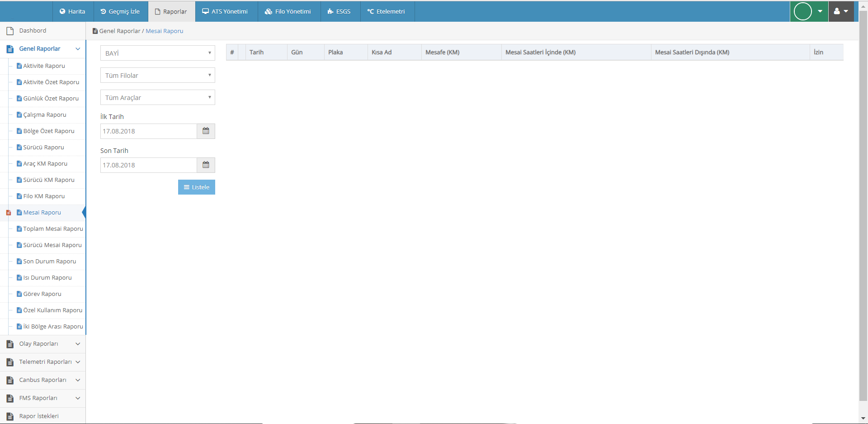
Task: Expand the Telemetri Raporları section
Action: click(78, 362)
